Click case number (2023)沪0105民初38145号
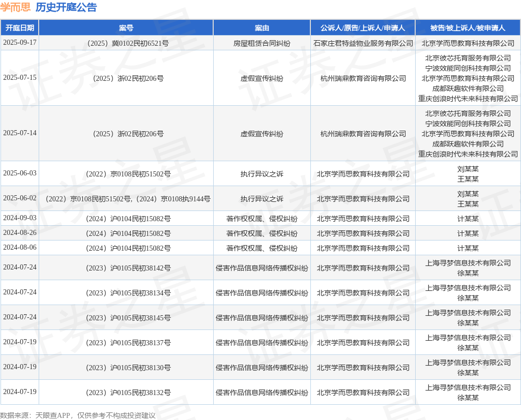The height and width of the screenshot is (420, 521). click(x=128, y=318)
